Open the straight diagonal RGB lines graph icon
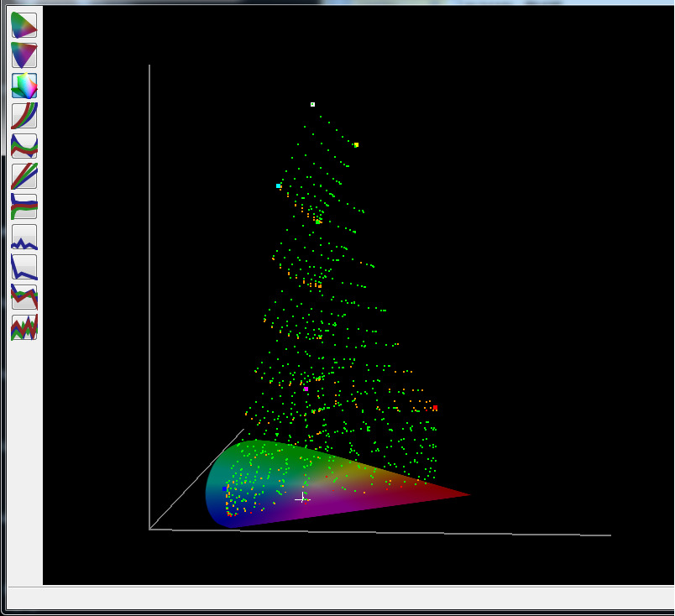This screenshot has height=616, width=675. pos(24,176)
